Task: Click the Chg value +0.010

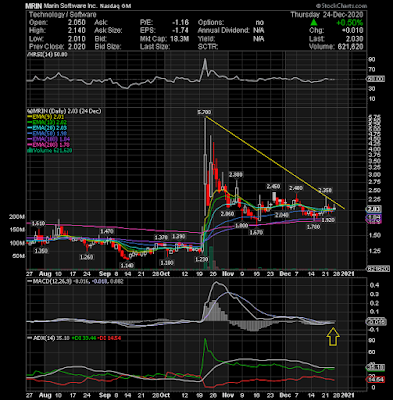Action: (x=352, y=30)
